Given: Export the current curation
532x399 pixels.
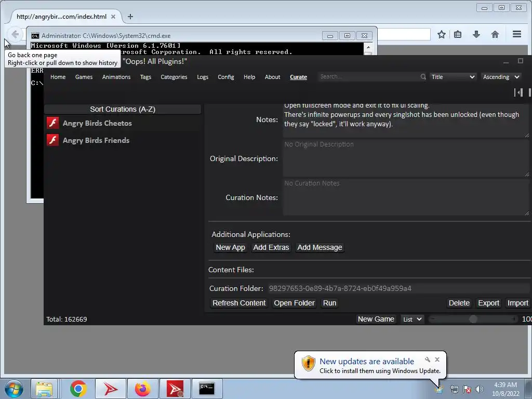Looking at the screenshot, I should (x=488, y=303).
